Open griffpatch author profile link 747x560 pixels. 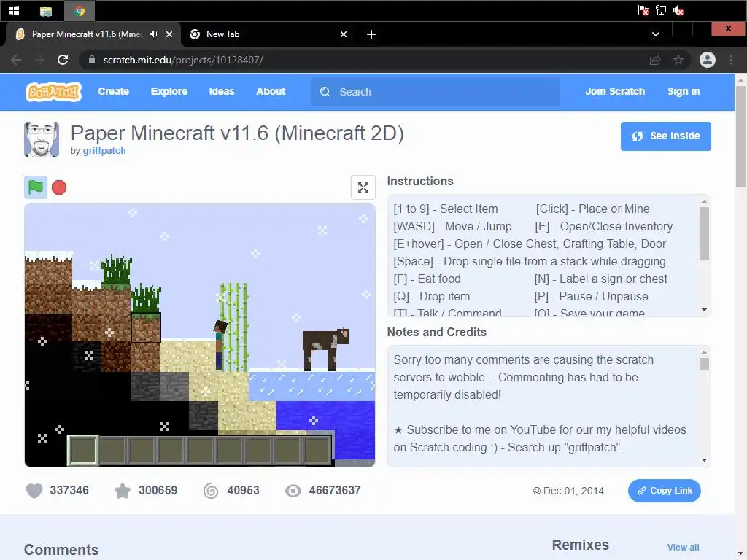pyautogui.click(x=104, y=150)
